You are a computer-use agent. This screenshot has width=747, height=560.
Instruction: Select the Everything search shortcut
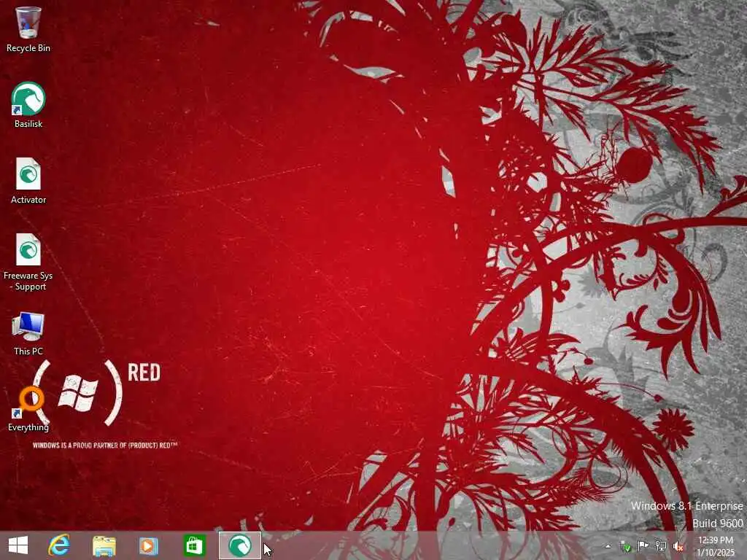click(x=28, y=409)
